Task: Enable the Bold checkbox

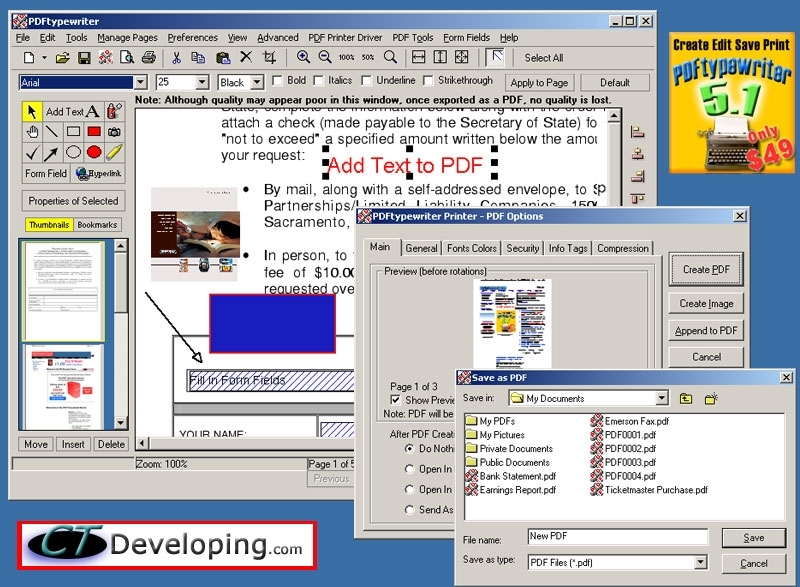Action: (x=278, y=81)
